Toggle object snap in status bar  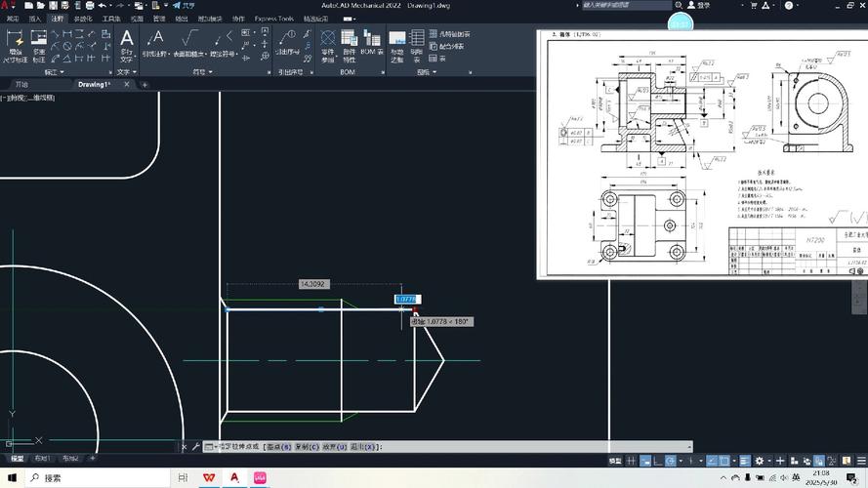[x=723, y=461]
